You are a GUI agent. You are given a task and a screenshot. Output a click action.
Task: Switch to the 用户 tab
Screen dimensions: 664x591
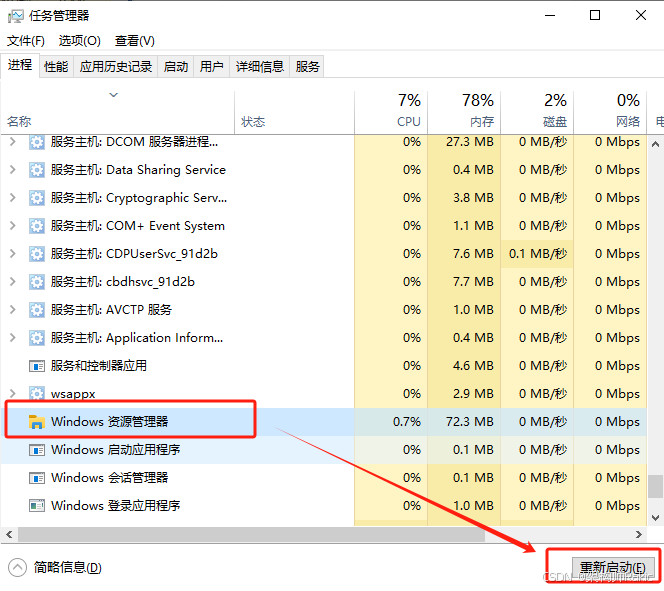(211, 66)
